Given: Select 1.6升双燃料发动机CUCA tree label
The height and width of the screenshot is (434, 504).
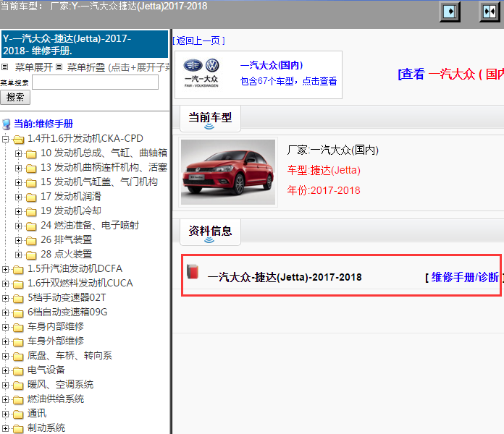Looking at the screenshot, I should [80, 283].
